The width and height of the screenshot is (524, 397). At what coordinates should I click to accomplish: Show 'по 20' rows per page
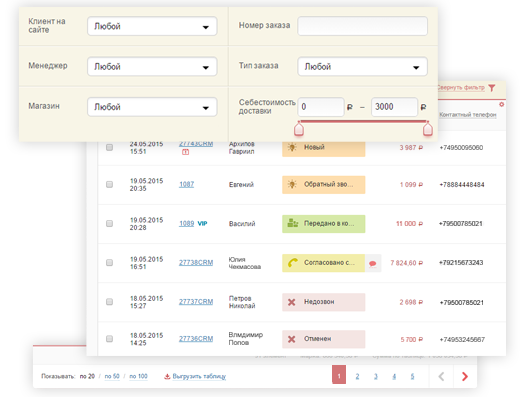pyautogui.click(x=87, y=376)
